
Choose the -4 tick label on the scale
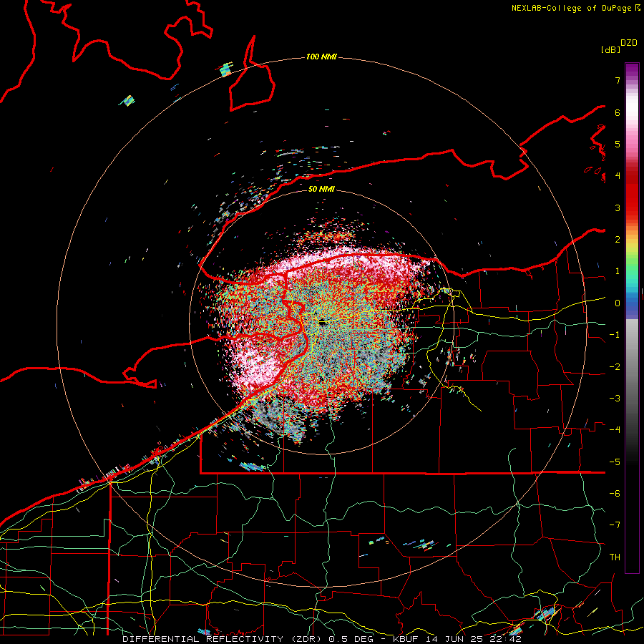pos(615,430)
